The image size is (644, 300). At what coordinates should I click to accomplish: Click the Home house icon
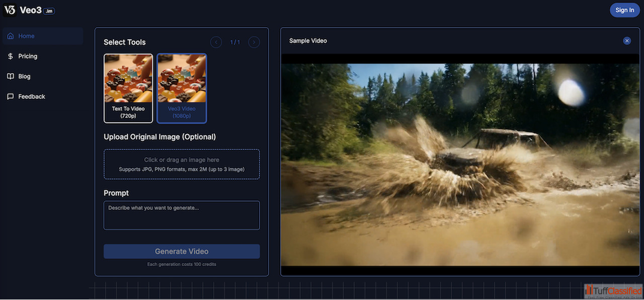coord(11,36)
